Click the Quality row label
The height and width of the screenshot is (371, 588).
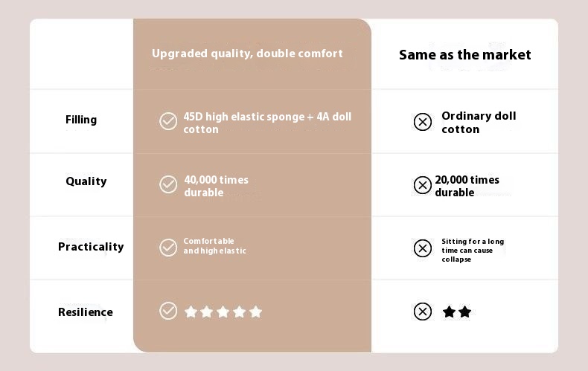click(x=86, y=181)
